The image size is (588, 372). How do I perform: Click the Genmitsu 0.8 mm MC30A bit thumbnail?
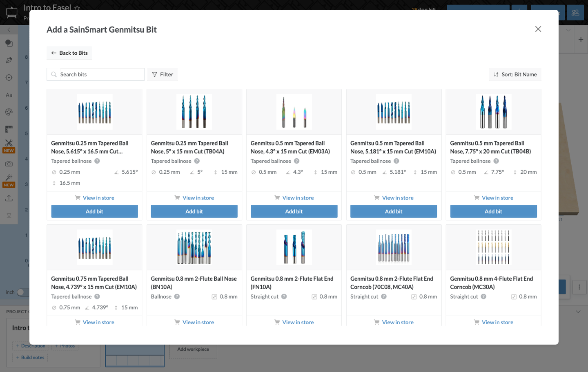pos(493,247)
